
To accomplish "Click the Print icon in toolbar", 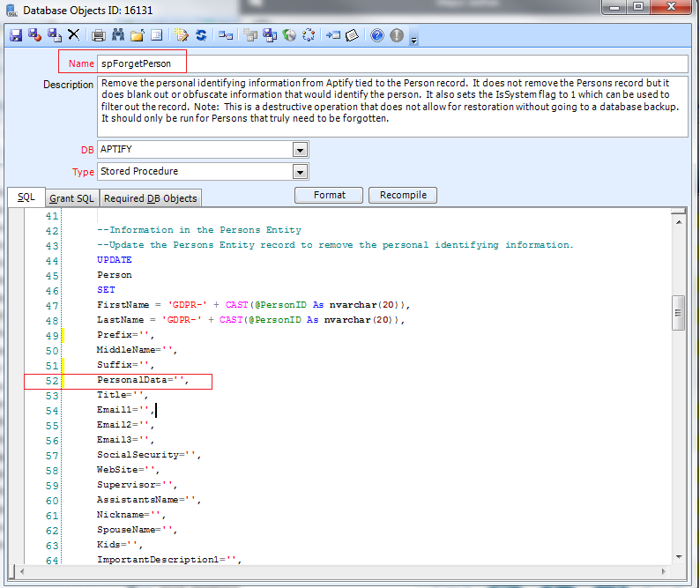I will (x=98, y=35).
